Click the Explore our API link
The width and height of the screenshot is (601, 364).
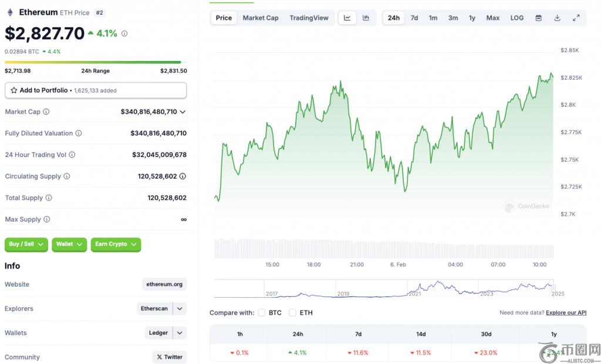(x=566, y=312)
